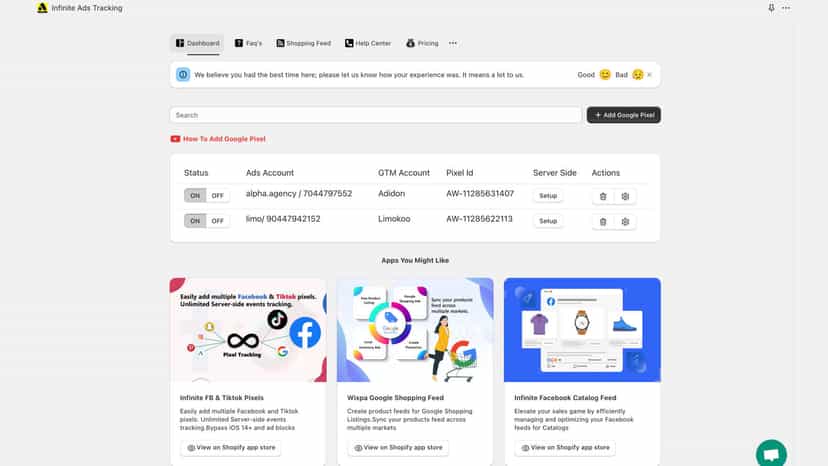Focus the Search input field
828x466 pixels.
(375, 115)
